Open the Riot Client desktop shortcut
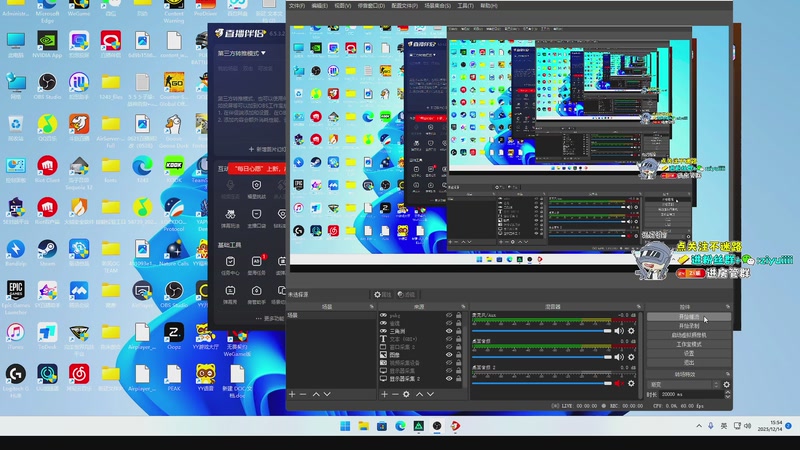This screenshot has height=450, width=800. (x=47, y=169)
